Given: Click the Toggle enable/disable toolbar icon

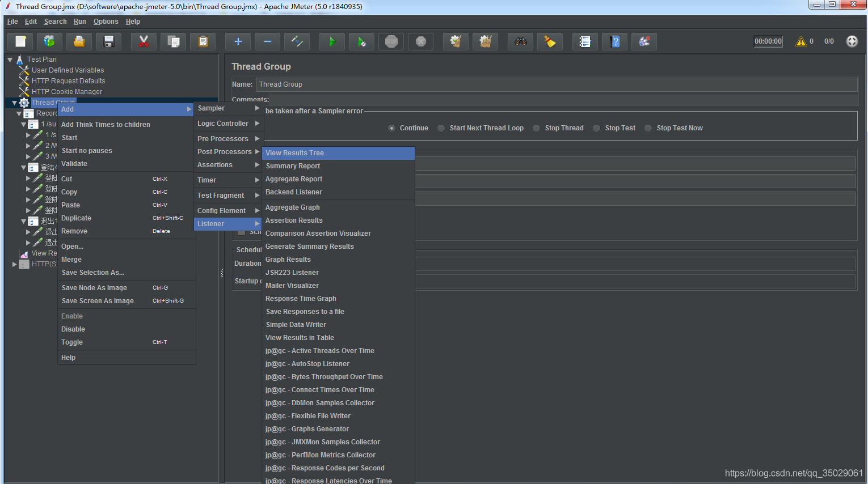Looking at the screenshot, I should pyautogui.click(x=297, y=41).
